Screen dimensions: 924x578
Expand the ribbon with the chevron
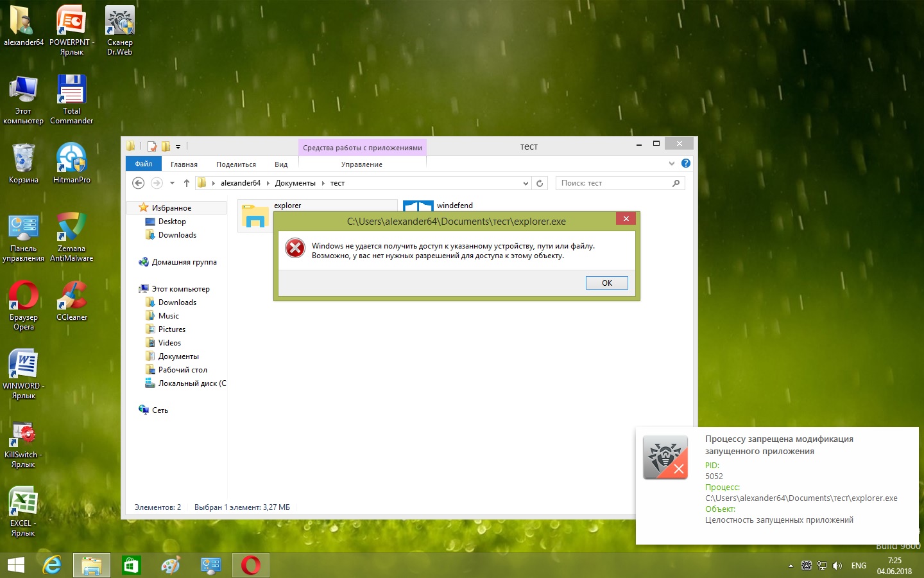(672, 164)
